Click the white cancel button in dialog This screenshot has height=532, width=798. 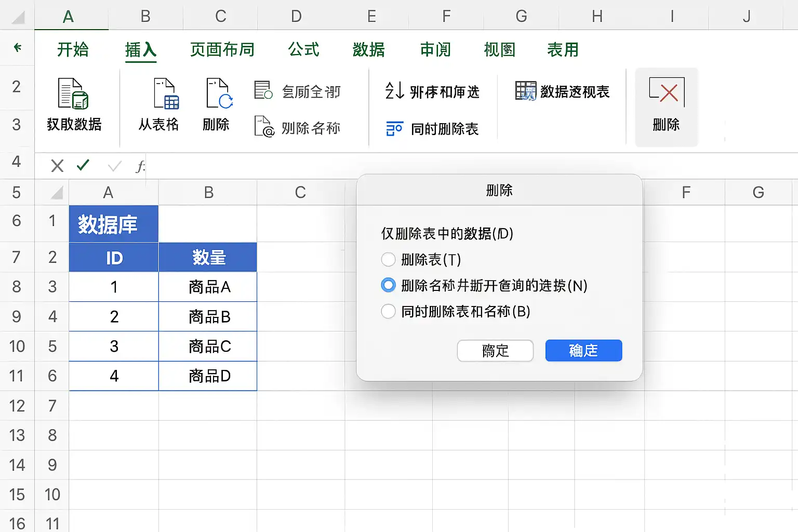(495, 351)
